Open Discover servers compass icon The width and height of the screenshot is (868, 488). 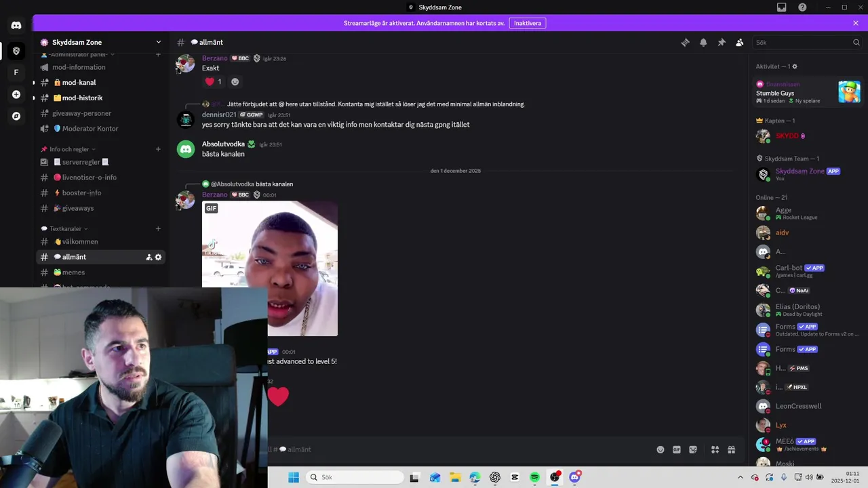click(x=16, y=116)
